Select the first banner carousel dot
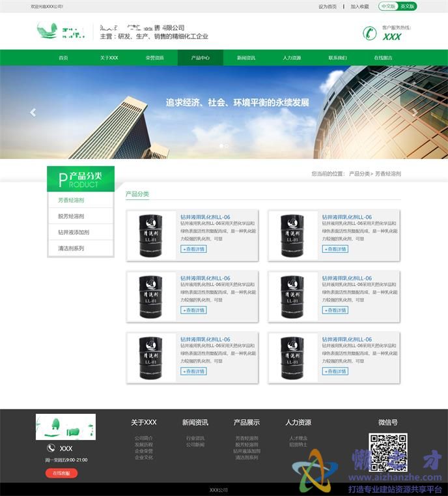Screen dimensions: 448x496 click(221, 146)
